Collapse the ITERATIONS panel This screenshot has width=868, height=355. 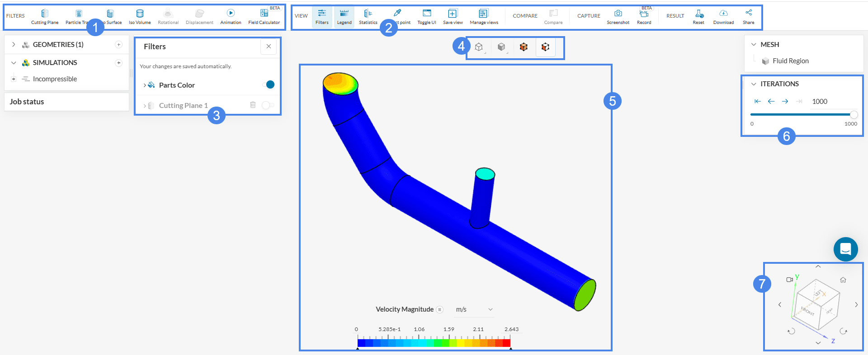click(x=754, y=84)
